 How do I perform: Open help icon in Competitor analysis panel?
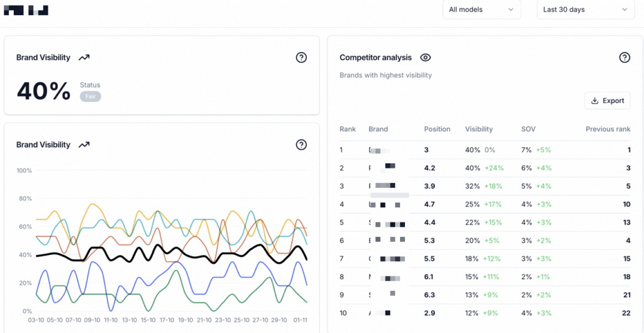coord(625,58)
